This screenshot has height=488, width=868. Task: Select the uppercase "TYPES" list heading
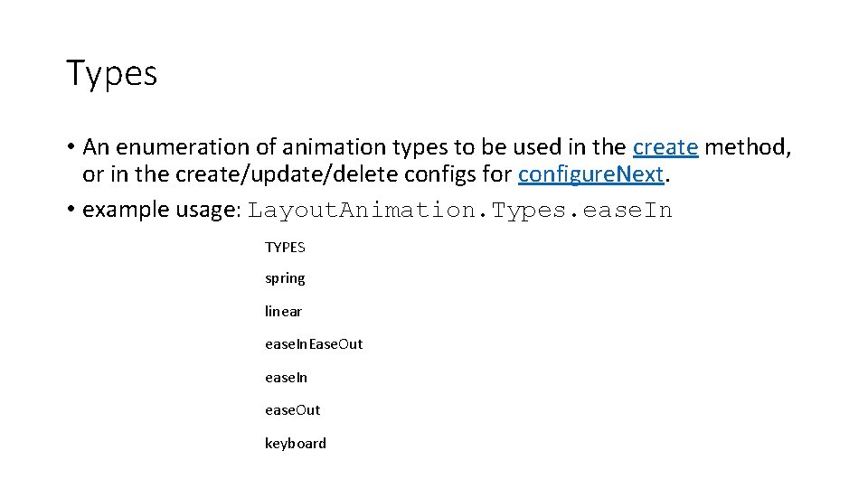click(285, 247)
